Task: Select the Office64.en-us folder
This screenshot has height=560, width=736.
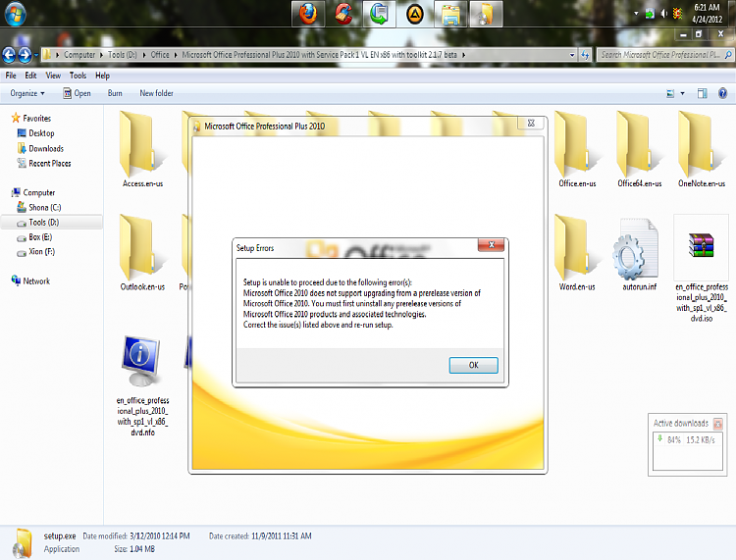Action: 639,150
